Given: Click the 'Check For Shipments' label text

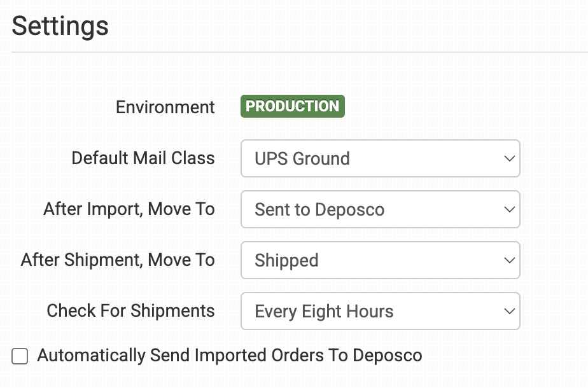Looking at the screenshot, I should [130, 310].
